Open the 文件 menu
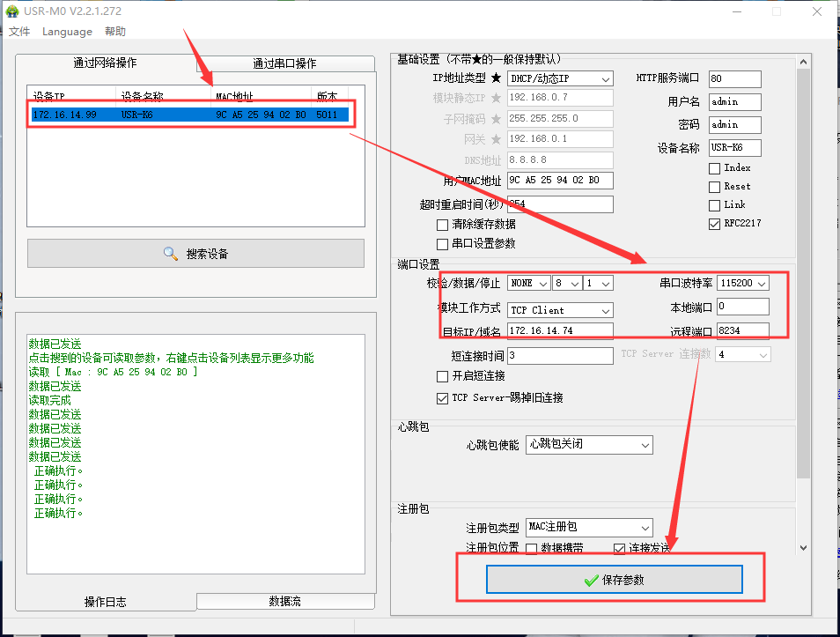840x637 pixels. point(19,32)
